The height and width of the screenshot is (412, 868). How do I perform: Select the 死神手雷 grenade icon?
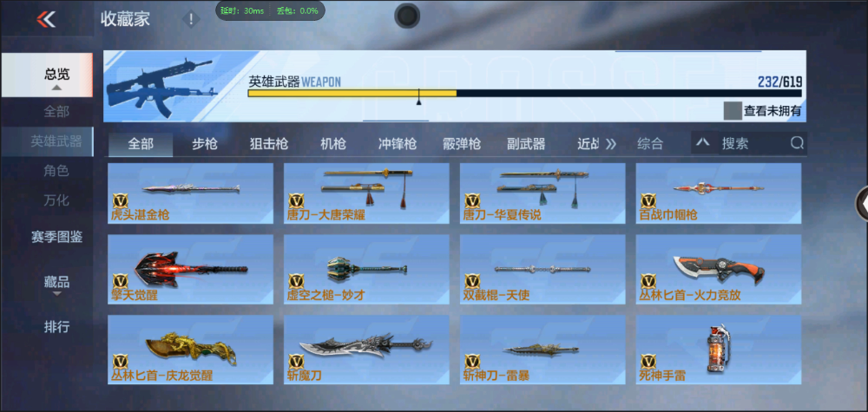(x=718, y=349)
